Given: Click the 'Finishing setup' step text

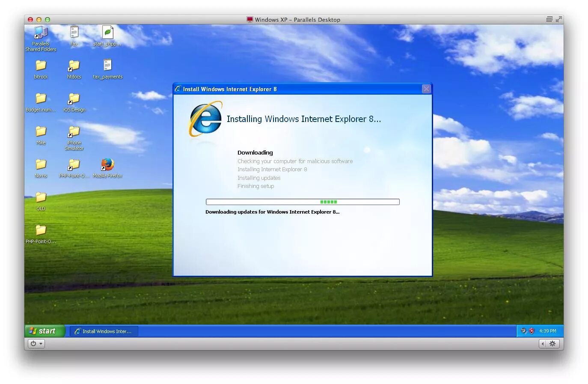Looking at the screenshot, I should pyautogui.click(x=256, y=186).
